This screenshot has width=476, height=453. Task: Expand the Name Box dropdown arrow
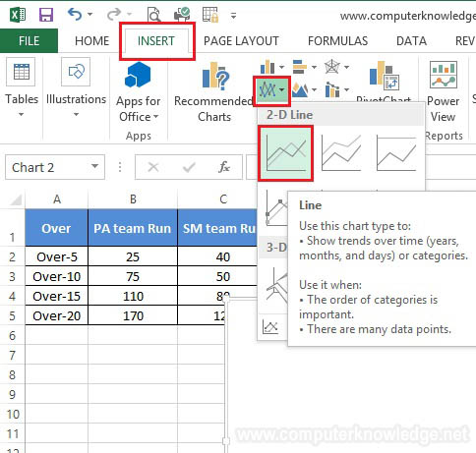click(x=95, y=166)
